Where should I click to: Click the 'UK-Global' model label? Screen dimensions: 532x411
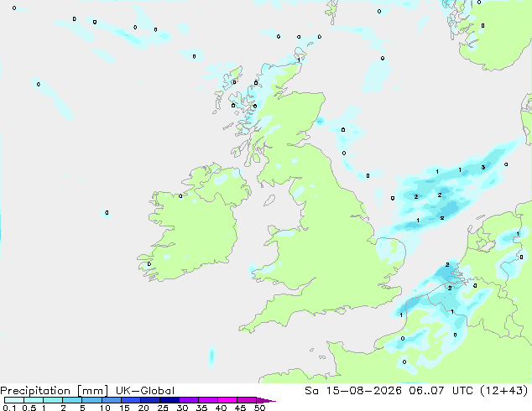(x=145, y=391)
